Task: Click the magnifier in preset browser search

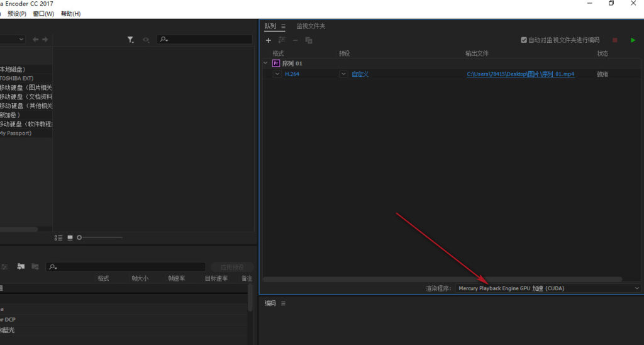Action: coord(53,267)
